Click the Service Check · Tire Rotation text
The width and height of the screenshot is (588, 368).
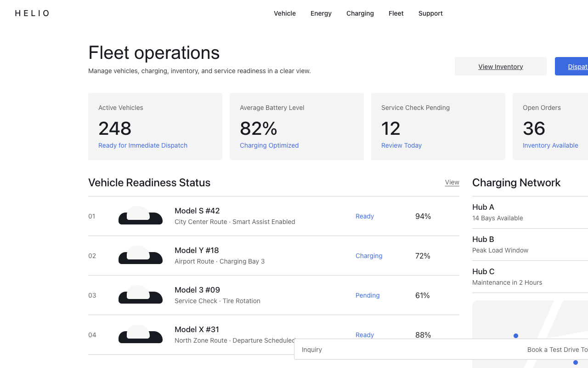(x=217, y=301)
